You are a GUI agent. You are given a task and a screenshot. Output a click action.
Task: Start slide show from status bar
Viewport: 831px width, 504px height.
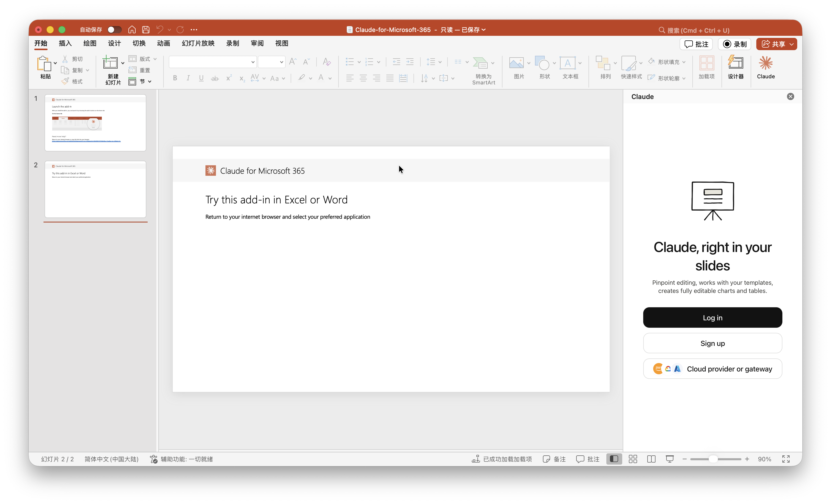click(x=670, y=459)
